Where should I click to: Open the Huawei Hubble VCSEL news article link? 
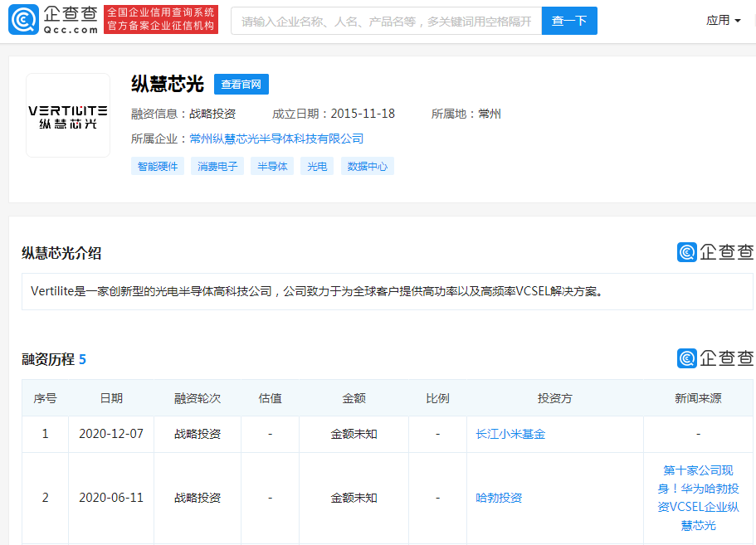pyautogui.click(x=698, y=498)
